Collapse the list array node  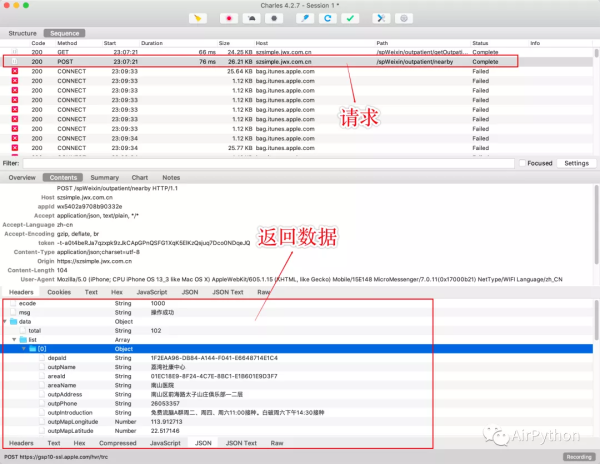pos(14,339)
